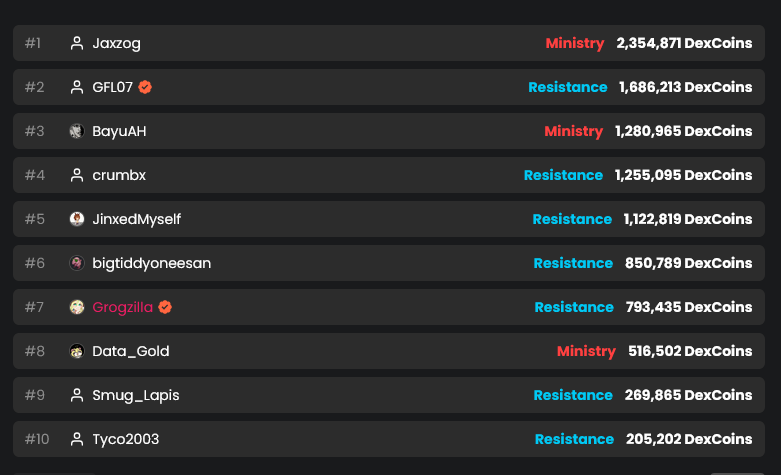Screen dimensions: 781x475
Task: Click Jaxzog's default user avatar icon
Action: (x=77, y=43)
